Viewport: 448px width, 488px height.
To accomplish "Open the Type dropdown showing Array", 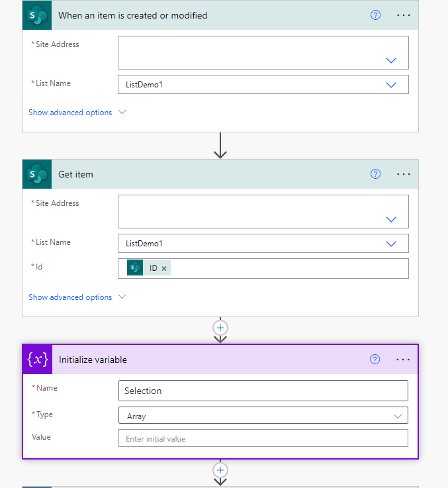I will tap(263, 415).
